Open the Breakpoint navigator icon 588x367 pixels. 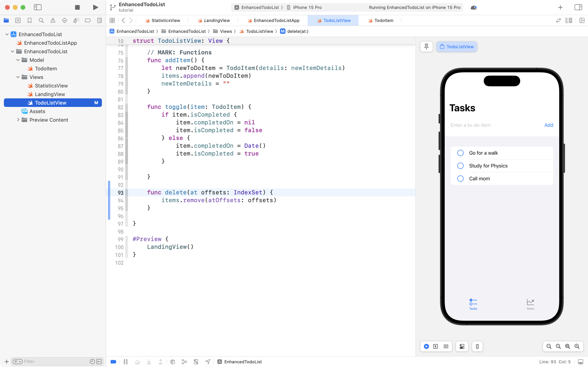[x=88, y=20]
